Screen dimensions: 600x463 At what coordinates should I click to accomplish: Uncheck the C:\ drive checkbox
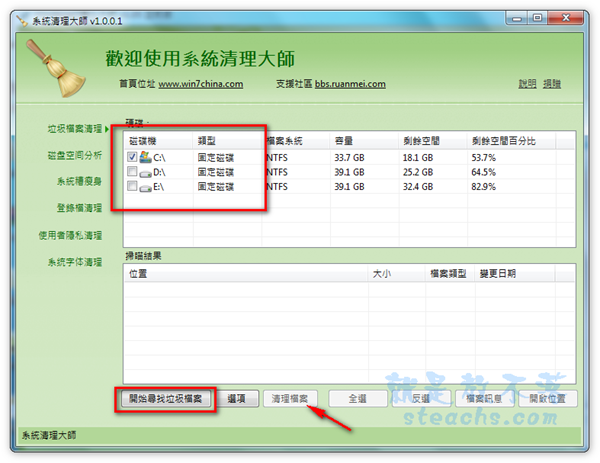pyautogui.click(x=133, y=157)
